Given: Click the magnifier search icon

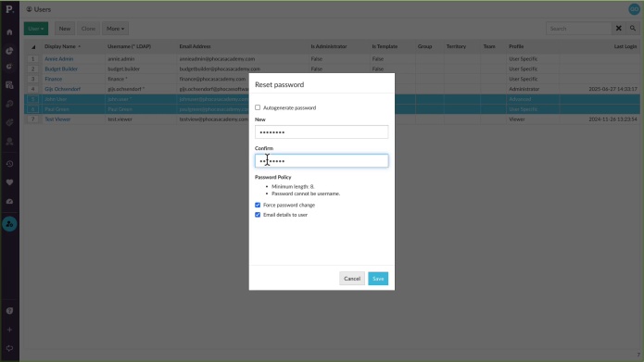Looking at the screenshot, I should coord(633,29).
